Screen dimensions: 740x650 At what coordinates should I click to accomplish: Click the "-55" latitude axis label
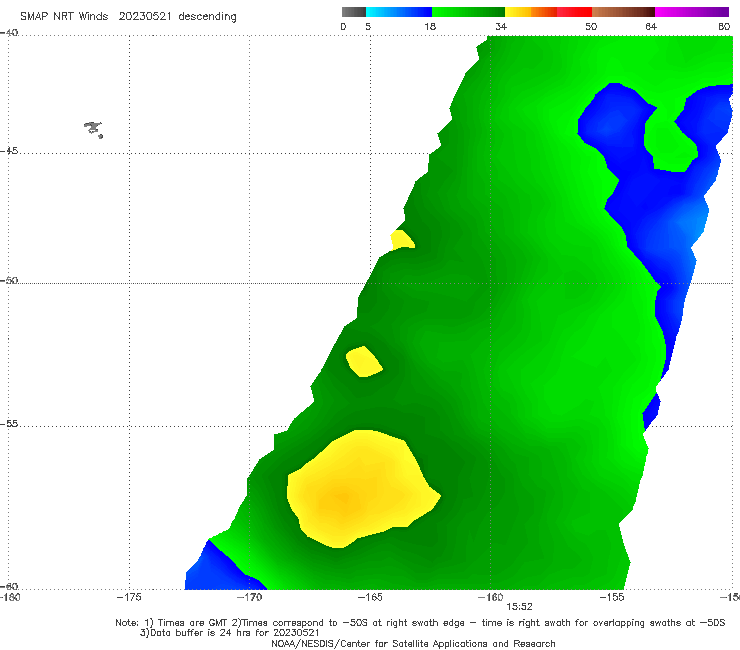(8, 424)
